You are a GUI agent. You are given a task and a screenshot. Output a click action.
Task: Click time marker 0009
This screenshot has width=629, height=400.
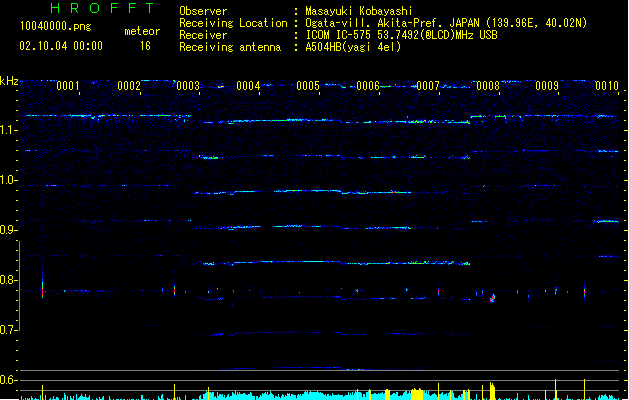pyautogui.click(x=547, y=86)
